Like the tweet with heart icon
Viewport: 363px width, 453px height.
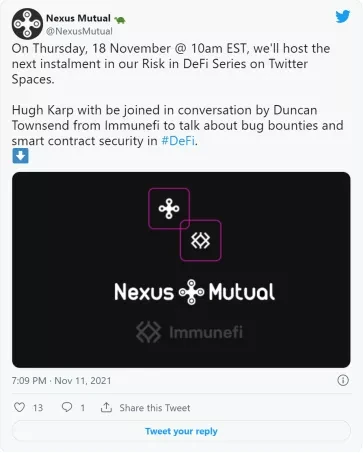(x=19, y=407)
